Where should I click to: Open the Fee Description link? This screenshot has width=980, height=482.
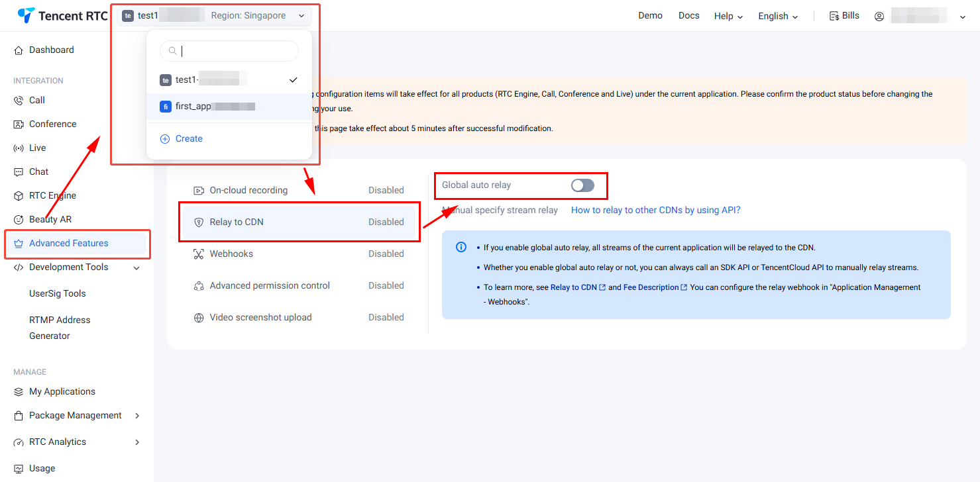pyautogui.click(x=651, y=287)
